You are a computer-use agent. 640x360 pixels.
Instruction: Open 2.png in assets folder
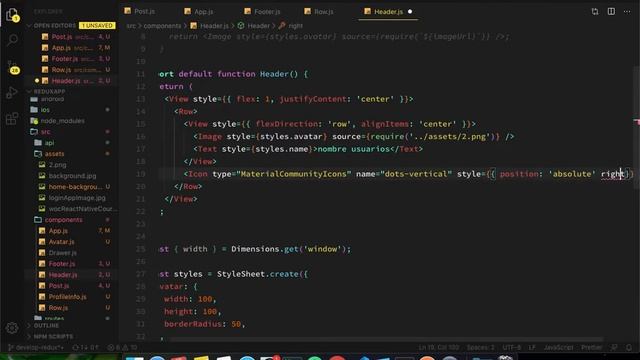(x=58, y=165)
